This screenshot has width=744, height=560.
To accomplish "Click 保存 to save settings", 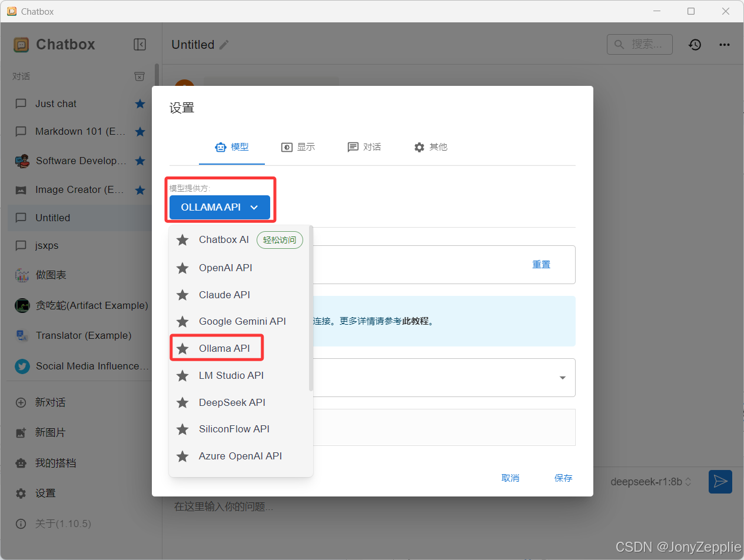I will click(x=563, y=478).
